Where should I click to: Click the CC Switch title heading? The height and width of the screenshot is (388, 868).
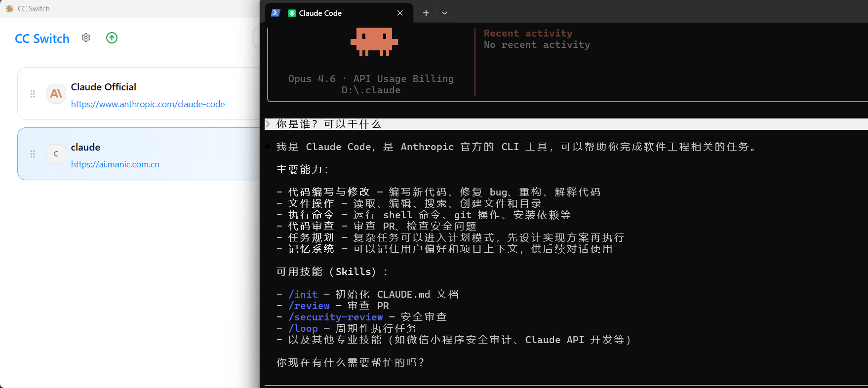pyautogui.click(x=42, y=39)
